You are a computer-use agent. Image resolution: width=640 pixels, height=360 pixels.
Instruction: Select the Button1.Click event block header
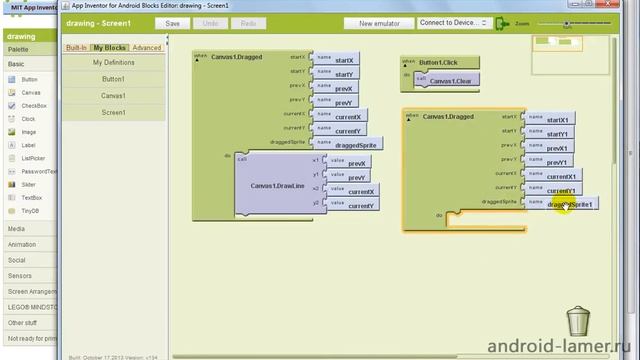pos(440,62)
